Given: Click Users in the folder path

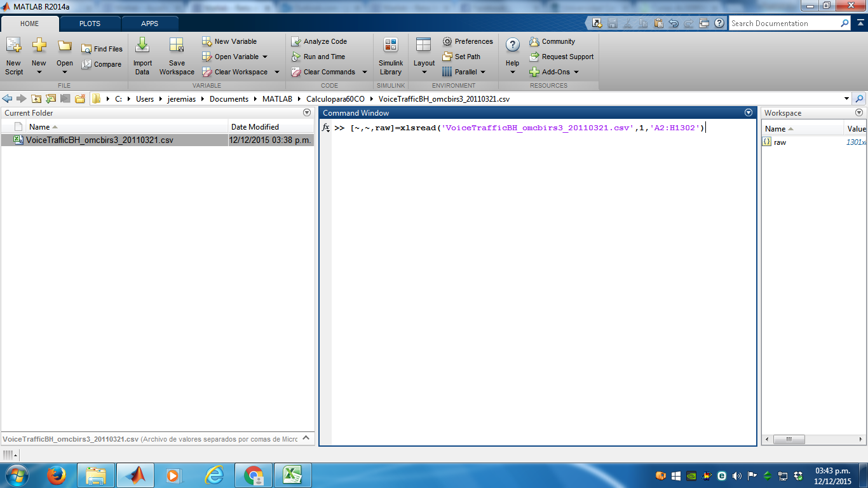Looking at the screenshot, I should click(145, 99).
